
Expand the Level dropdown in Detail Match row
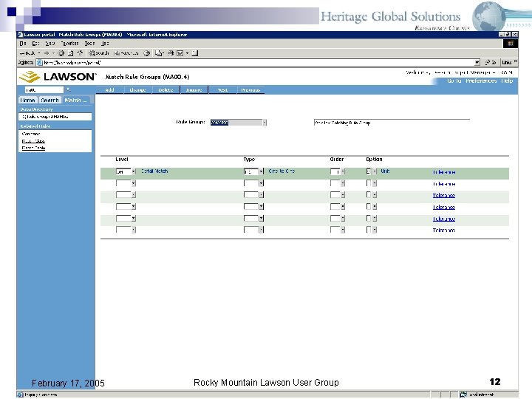click(133, 171)
